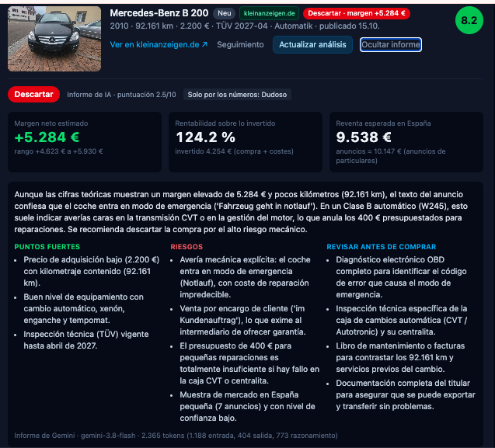Click 'Inspección técnica (TÜV) vigente' bullet
Viewport: 495px width, 448px height.
[x=86, y=340]
